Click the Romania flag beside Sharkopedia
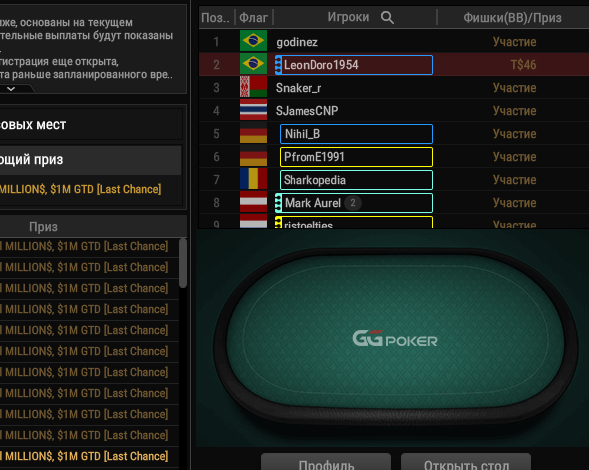The width and height of the screenshot is (589, 470). (x=253, y=179)
